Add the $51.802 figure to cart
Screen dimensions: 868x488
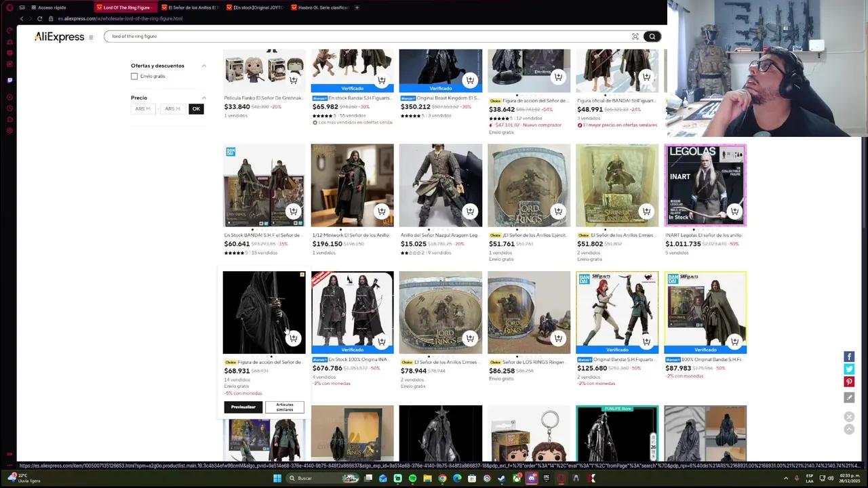point(646,211)
